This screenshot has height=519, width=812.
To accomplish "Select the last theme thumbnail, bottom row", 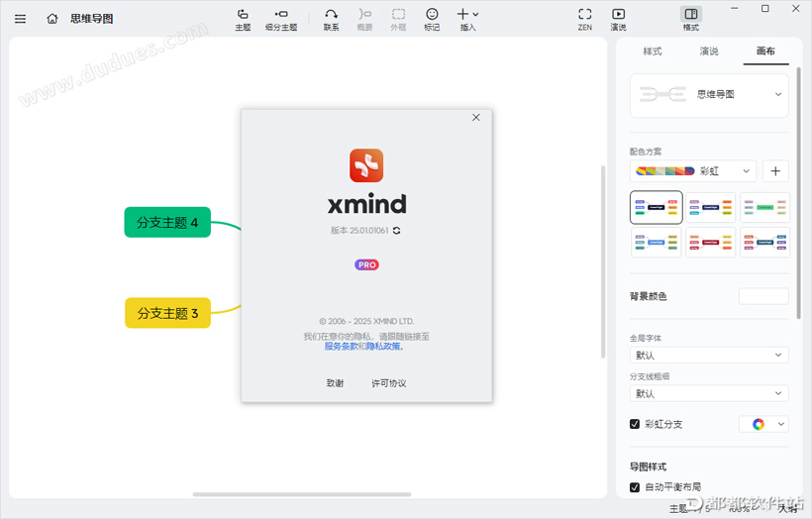I will pos(764,242).
